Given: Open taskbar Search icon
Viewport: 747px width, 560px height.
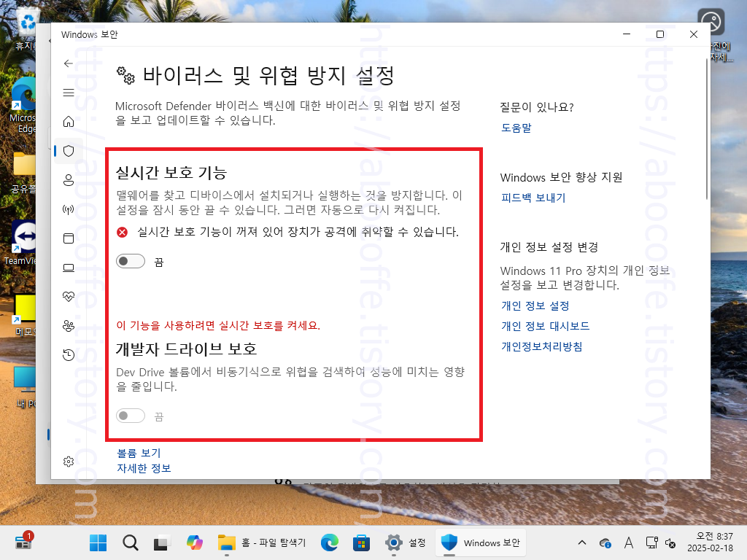Looking at the screenshot, I should pos(130,542).
